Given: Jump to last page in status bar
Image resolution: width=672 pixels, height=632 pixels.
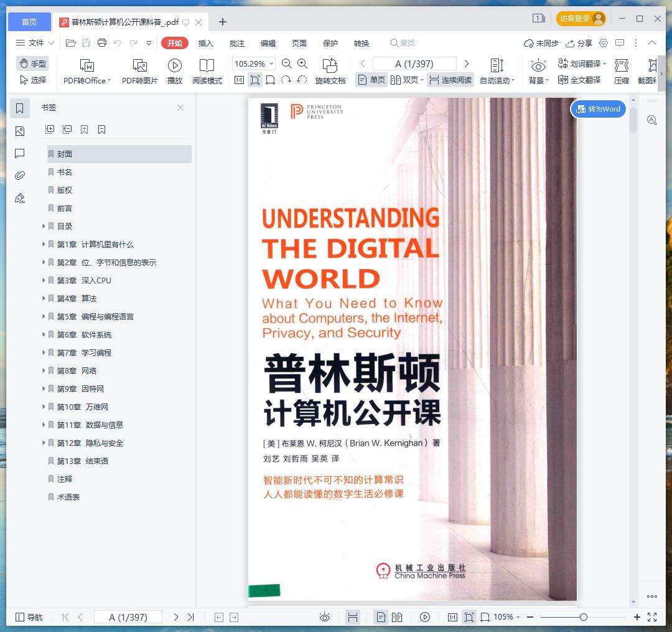Looking at the screenshot, I should tap(191, 617).
